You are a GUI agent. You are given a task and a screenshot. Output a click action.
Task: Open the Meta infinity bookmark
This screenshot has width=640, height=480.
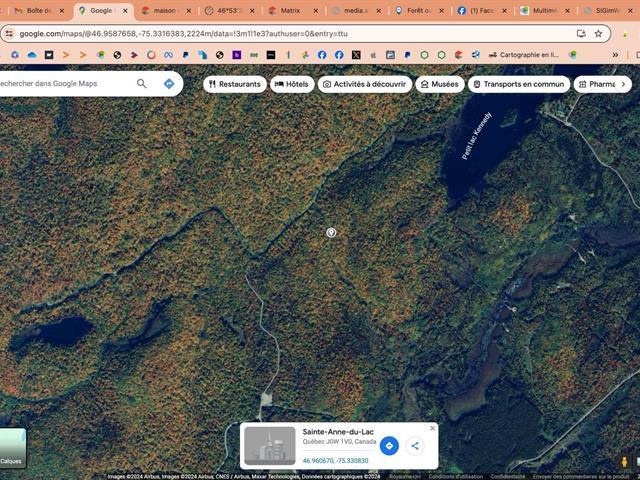(168, 55)
